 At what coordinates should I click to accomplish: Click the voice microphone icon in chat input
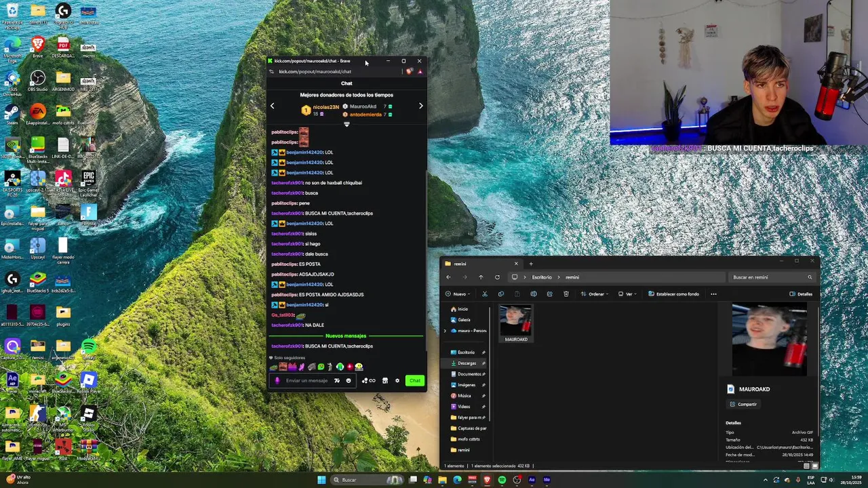[277, 380]
